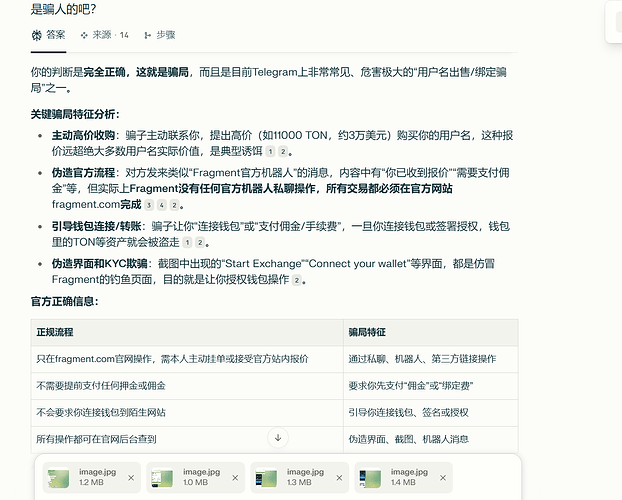Open the 步骤 tab
Image resolution: width=622 pixels, height=500 pixels.
pos(160,35)
